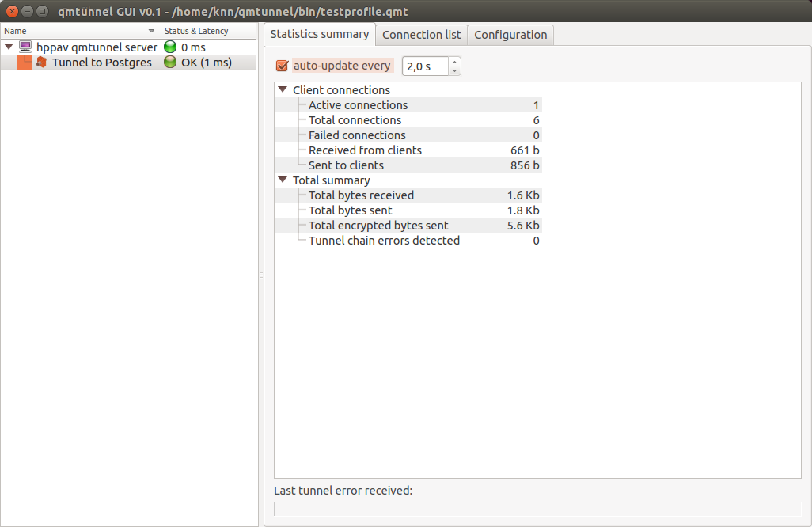Click the Total connections row
Image resolution: width=812 pixels, height=527 pixels.
coord(408,120)
